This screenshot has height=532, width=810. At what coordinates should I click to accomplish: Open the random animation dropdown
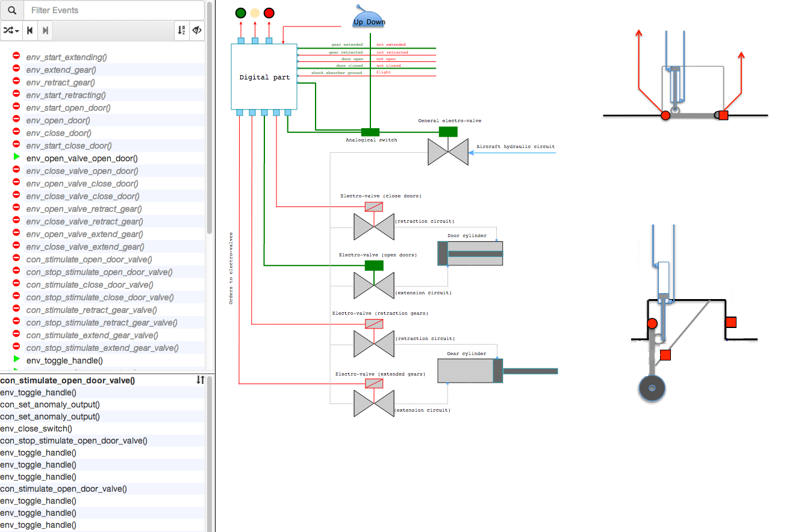[x=11, y=30]
